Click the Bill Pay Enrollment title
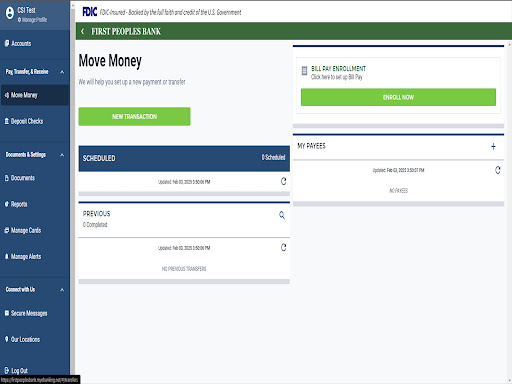The width and height of the screenshot is (512, 384). pos(338,69)
